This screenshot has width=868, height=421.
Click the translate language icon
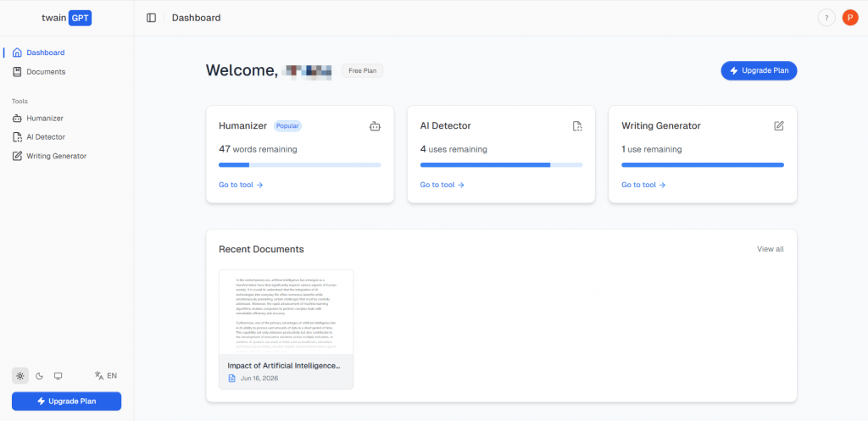tap(99, 375)
